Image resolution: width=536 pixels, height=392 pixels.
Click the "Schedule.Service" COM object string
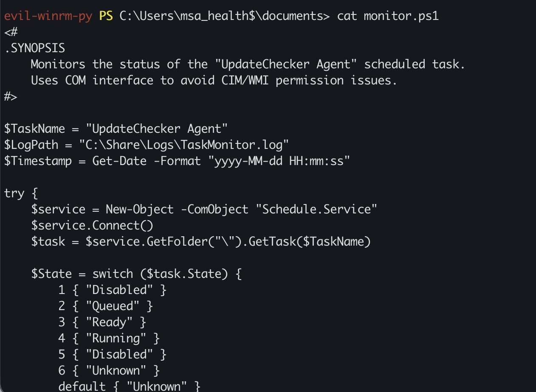pyautogui.click(x=320, y=209)
